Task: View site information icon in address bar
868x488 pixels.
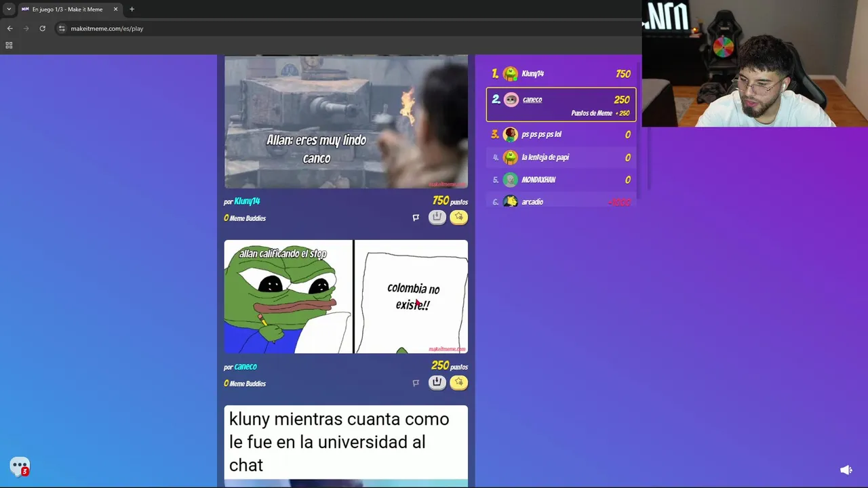Action: pos(61,28)
